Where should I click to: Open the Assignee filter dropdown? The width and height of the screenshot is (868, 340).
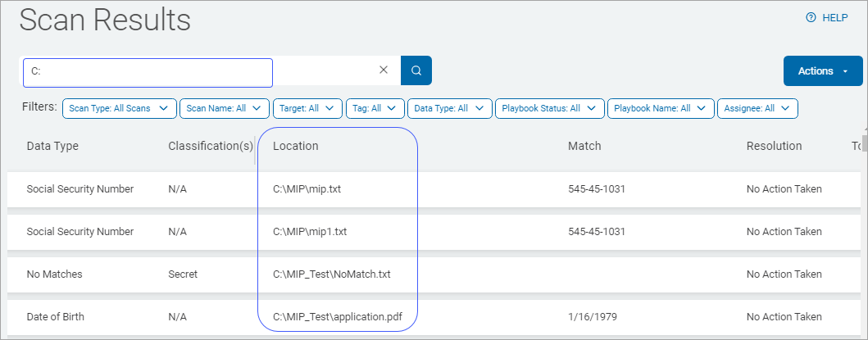(x=757, y=108)
